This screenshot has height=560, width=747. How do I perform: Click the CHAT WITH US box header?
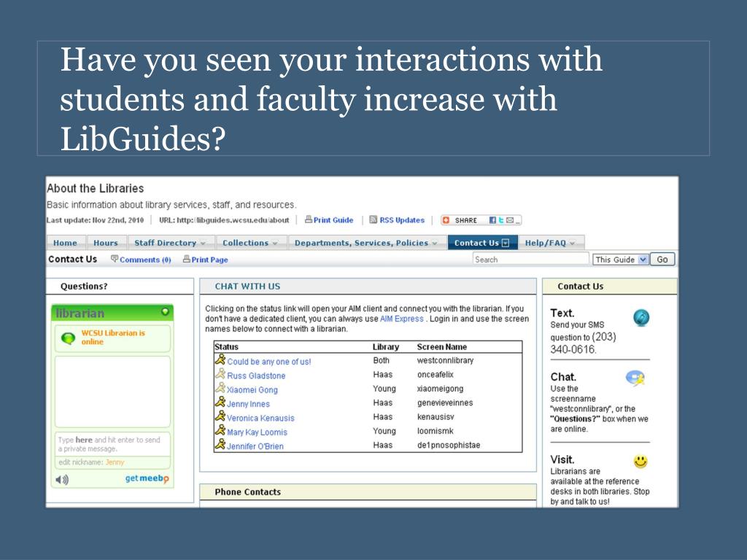[x=368, y=286]
